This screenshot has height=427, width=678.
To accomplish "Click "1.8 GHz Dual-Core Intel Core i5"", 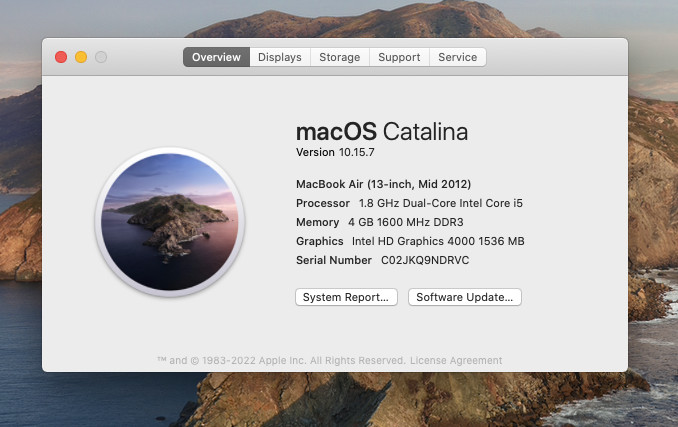I will click(x=441, y=203).
